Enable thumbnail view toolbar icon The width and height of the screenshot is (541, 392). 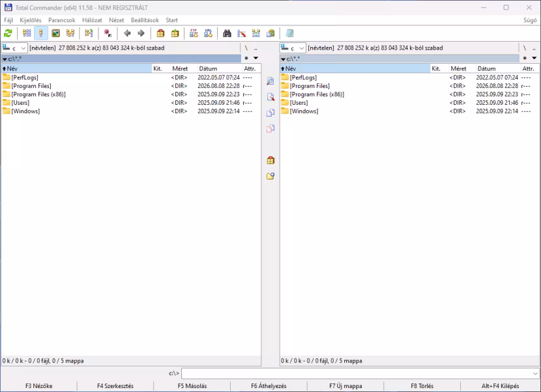coord(55,33)
